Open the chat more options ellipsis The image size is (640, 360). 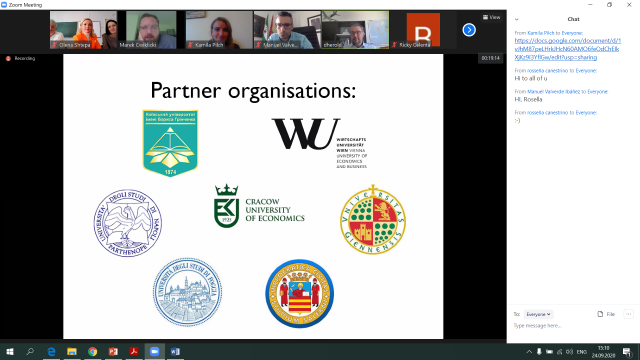click(628, 314)
